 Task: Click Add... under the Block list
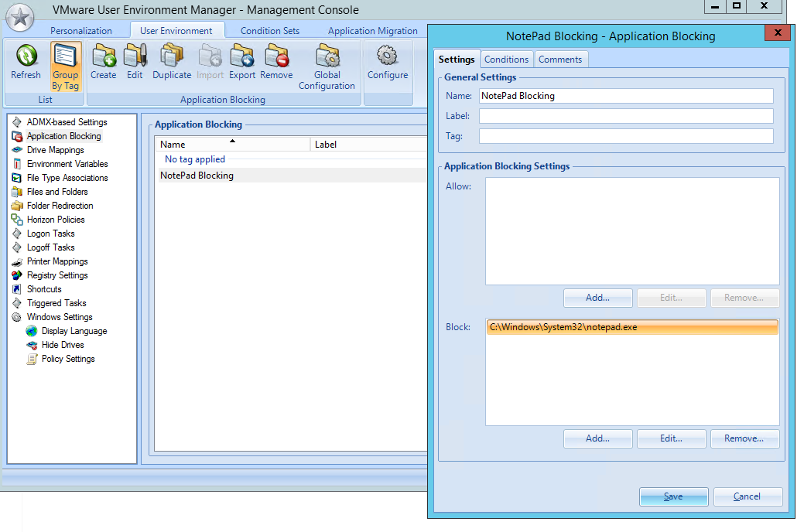[x=598, y=438]
